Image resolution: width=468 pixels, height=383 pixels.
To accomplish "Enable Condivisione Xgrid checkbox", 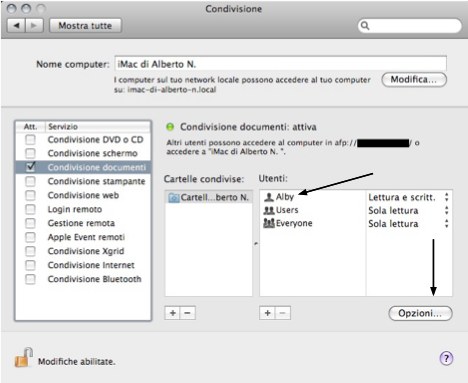I will 30,251.
